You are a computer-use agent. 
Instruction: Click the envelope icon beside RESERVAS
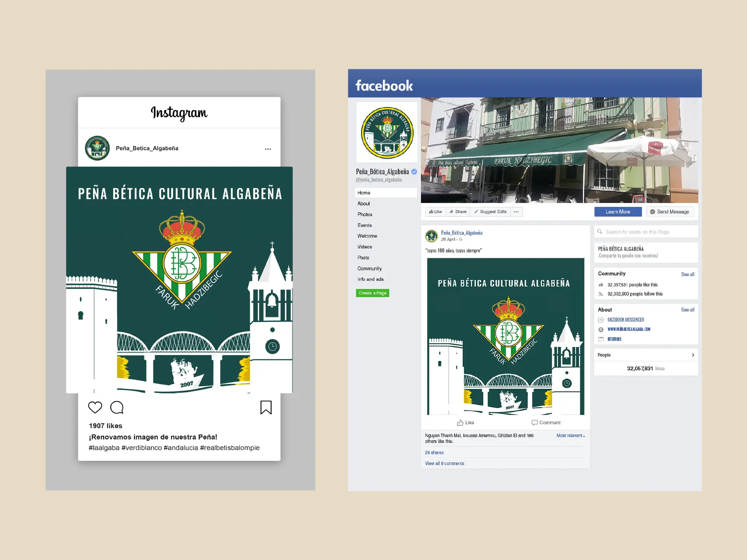601,339
